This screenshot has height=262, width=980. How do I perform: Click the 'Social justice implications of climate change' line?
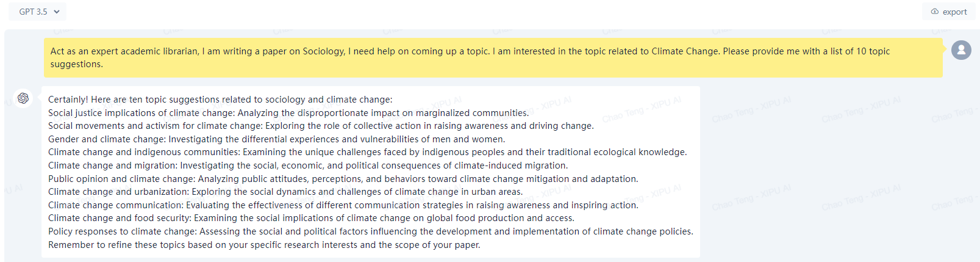tap(288, 113)
